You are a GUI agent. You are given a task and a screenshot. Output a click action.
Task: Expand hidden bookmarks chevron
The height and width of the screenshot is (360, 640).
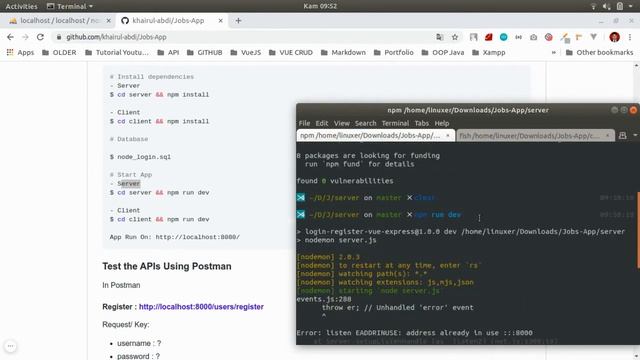click(553, 53)
